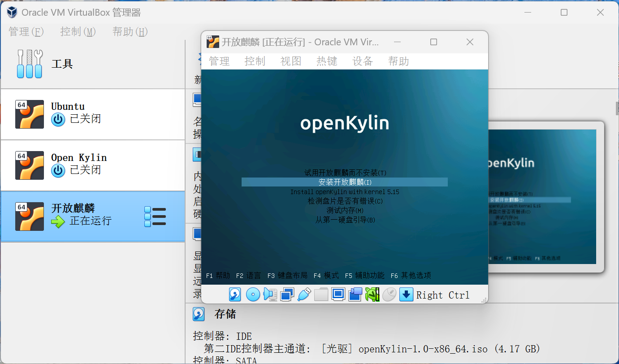
Task: Click the green turtle CPU execution icon
Action: click(x=372, y=295)
